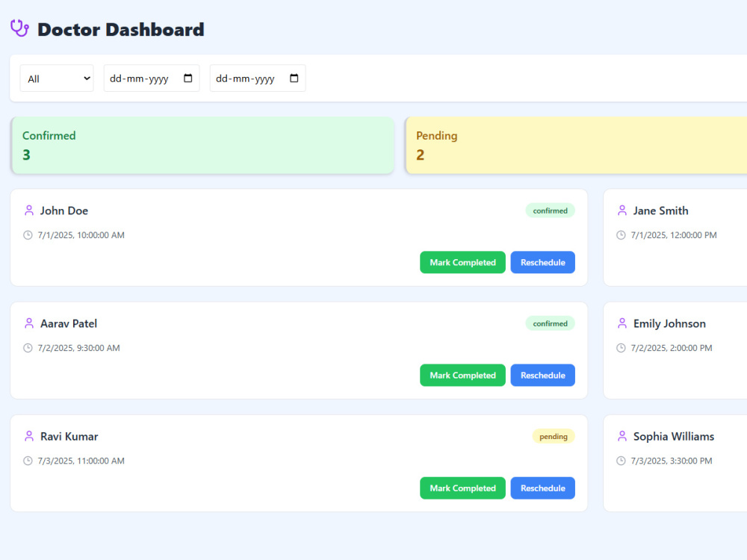Reschedule Aarav Patel's appointment
This screenshot has width=747, height=560.
542,376
